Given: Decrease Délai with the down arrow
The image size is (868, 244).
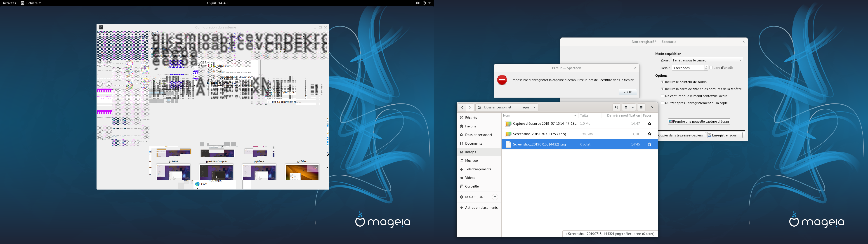Looking at the screenshot, I should click(x=706, y=69).
